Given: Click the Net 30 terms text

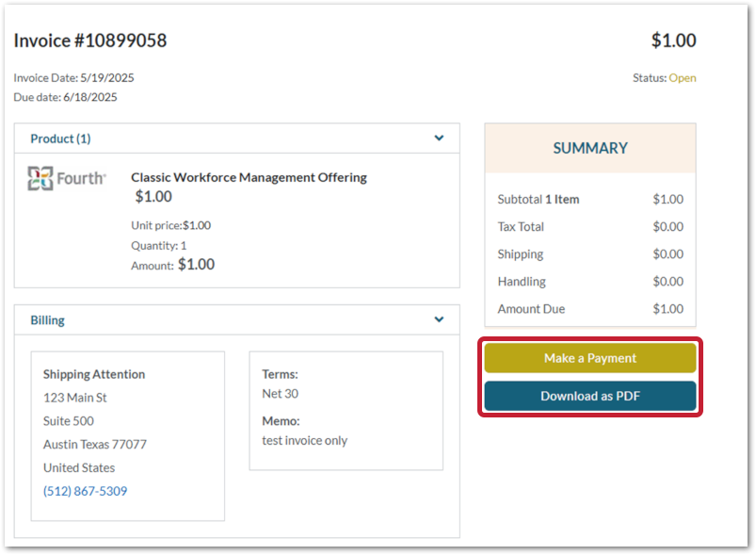Looking at the screenshot, I should [280, 393].
